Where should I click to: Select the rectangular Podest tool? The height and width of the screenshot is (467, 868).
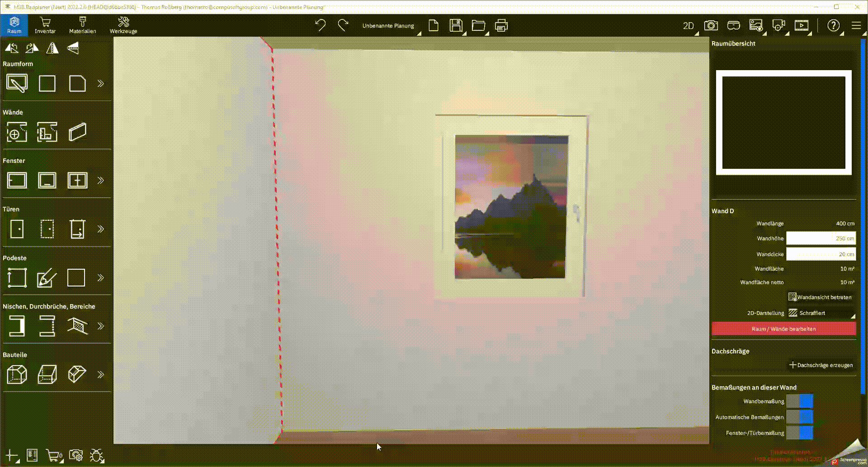(x=17, y=278)
